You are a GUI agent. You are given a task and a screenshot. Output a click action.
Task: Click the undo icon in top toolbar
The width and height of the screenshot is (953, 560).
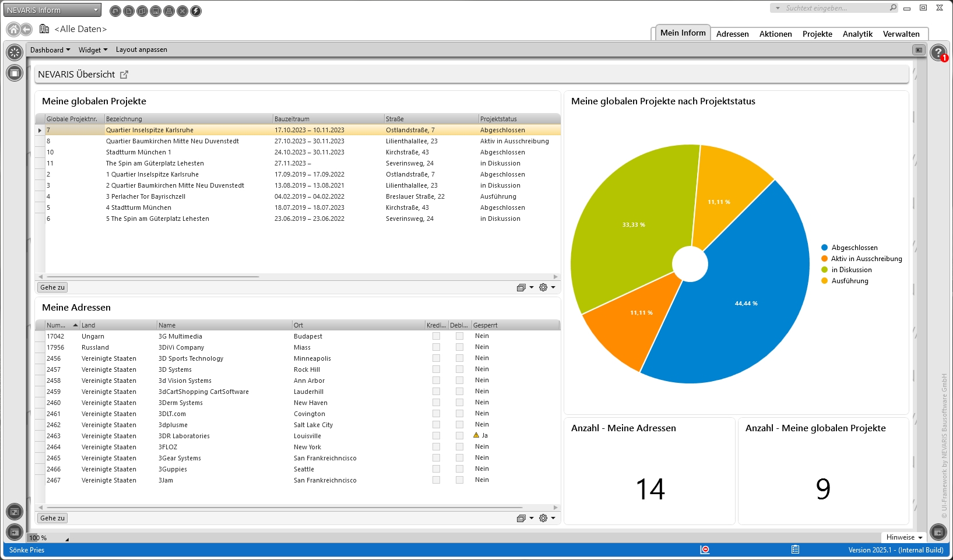(x=115, y=10)
